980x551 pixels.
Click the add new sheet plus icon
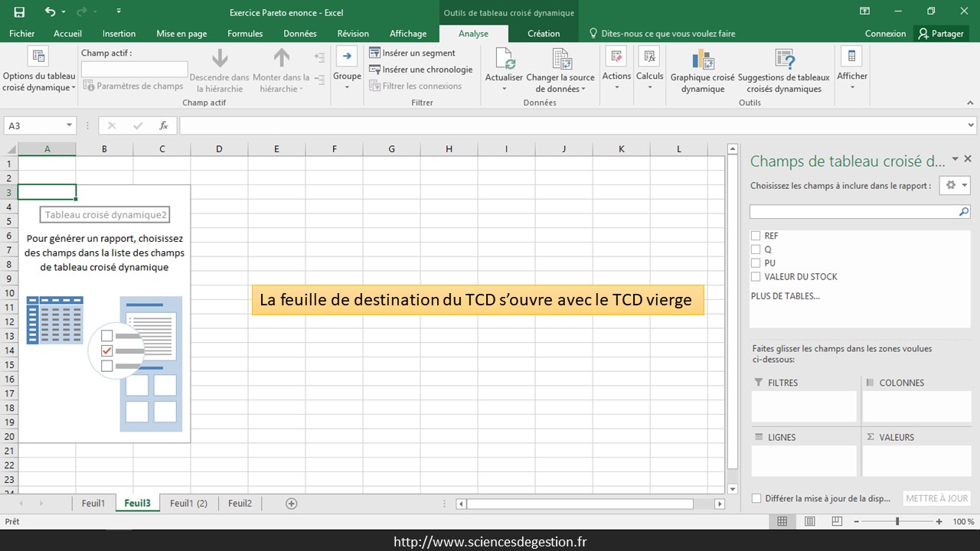[291, 504]
